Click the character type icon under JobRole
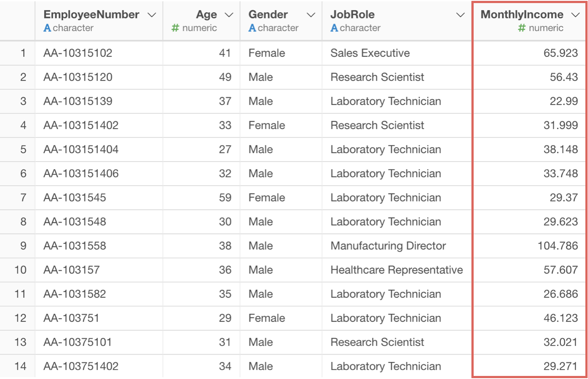588x379 pixels. pyautogui.click(x=334, y=28)
